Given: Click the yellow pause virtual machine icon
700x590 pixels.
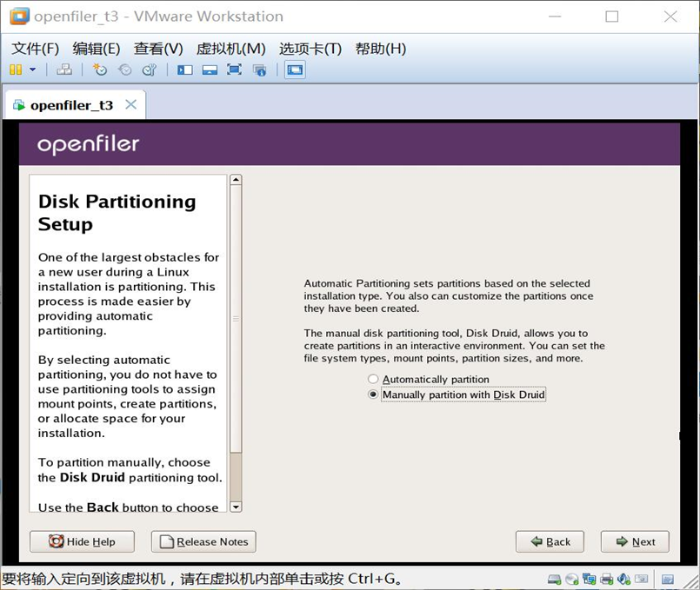Looking at the screenshot, I should point(16,70).
